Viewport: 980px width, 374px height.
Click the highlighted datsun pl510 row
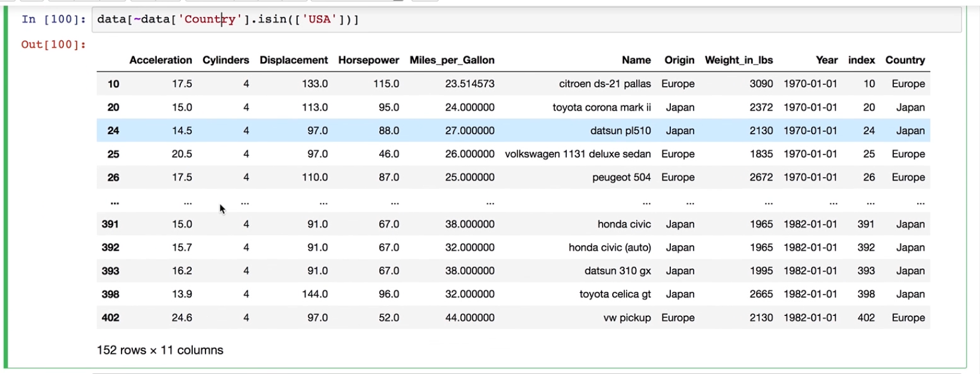click(x=513, y=130)
